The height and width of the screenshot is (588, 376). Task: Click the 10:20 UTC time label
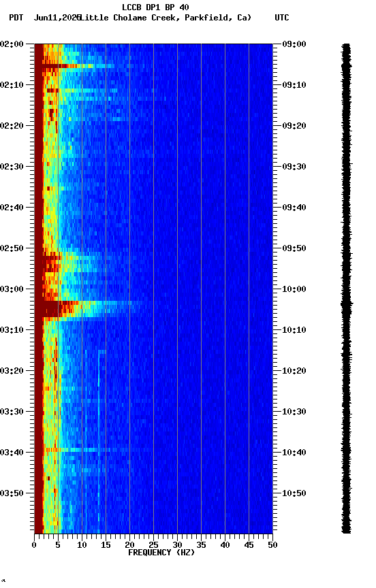coord(294,371)
